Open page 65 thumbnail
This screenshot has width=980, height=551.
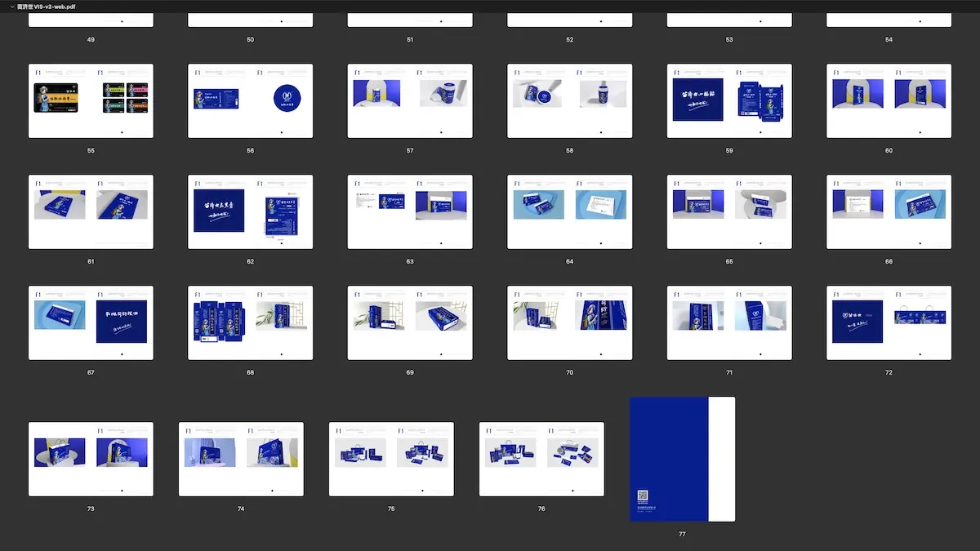729,212
